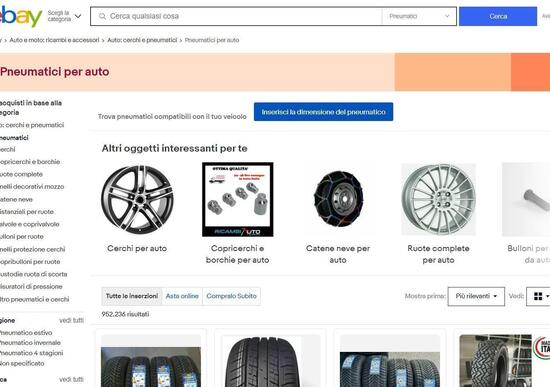Open sidebar Custodie ruota di scorta
The height and width of the screenshot is (387, 550).
[x=33, y=274]
